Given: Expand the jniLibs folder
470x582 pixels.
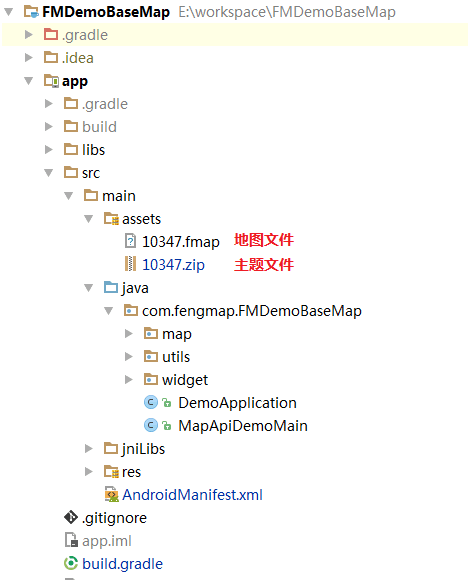Looking at the screenshot, I should click(89, 448).
